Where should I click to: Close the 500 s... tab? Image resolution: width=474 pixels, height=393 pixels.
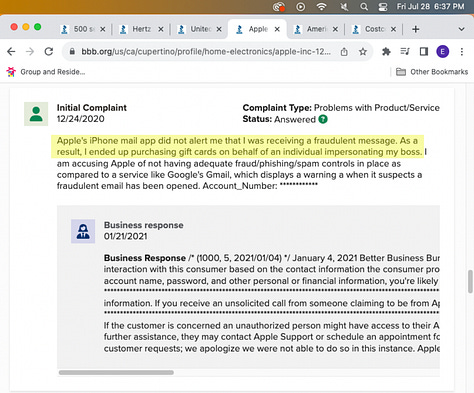pos(103,29)
